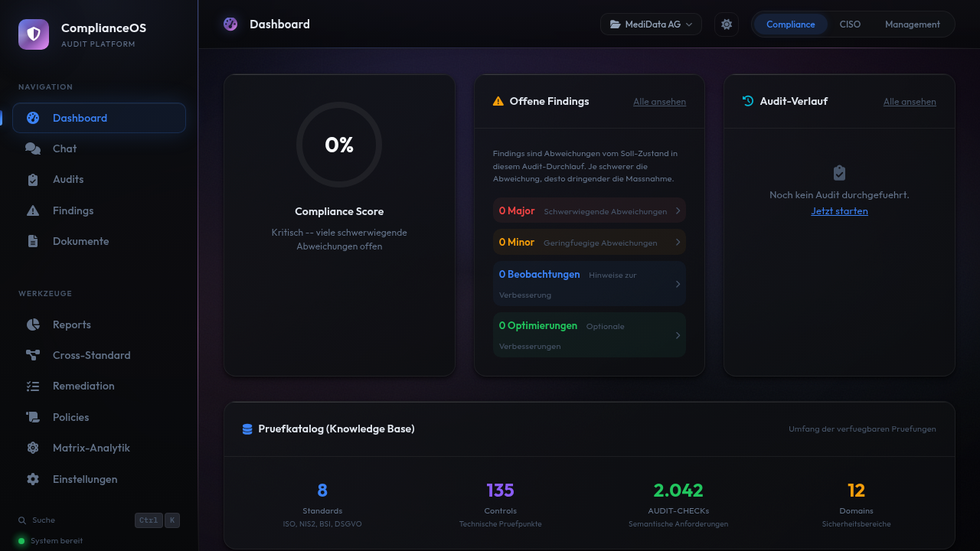Switch view to Management role
This screenshot has height=551, width=980.
pos(912,24)
